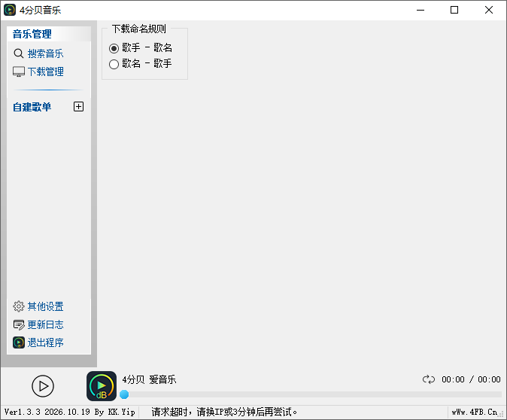Click the 4分贝 爱音乐 track title
This screenshot has width=507, height=420.
click(149, 379)
